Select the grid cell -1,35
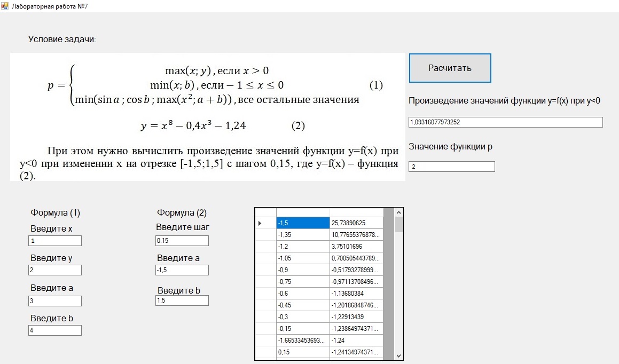Viewport: 619px width, 364px height. pyautogui.click(x=303, y=235)
